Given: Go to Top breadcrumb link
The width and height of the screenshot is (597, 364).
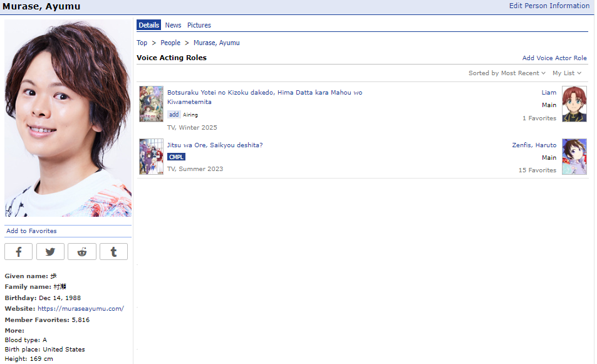Looking at the screenshot, I should tap(142, 43).
